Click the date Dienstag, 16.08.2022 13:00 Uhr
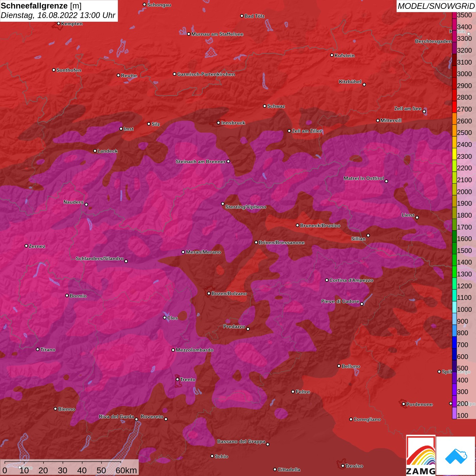 click(58, 16)
